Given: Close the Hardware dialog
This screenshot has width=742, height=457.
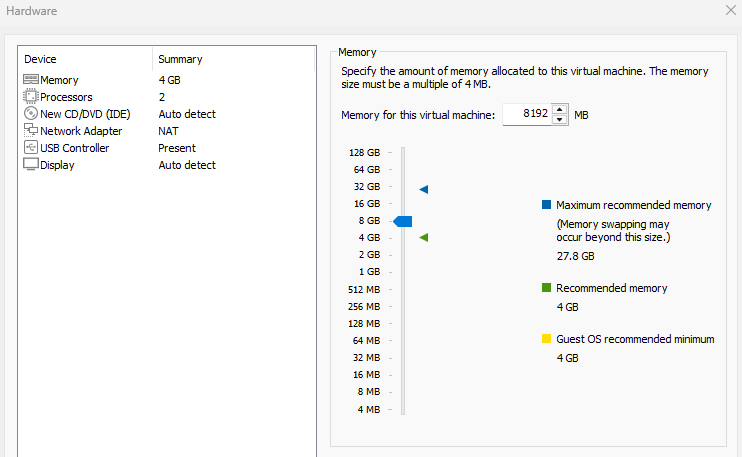Looking at the screenshot, I should coord(731,10).
